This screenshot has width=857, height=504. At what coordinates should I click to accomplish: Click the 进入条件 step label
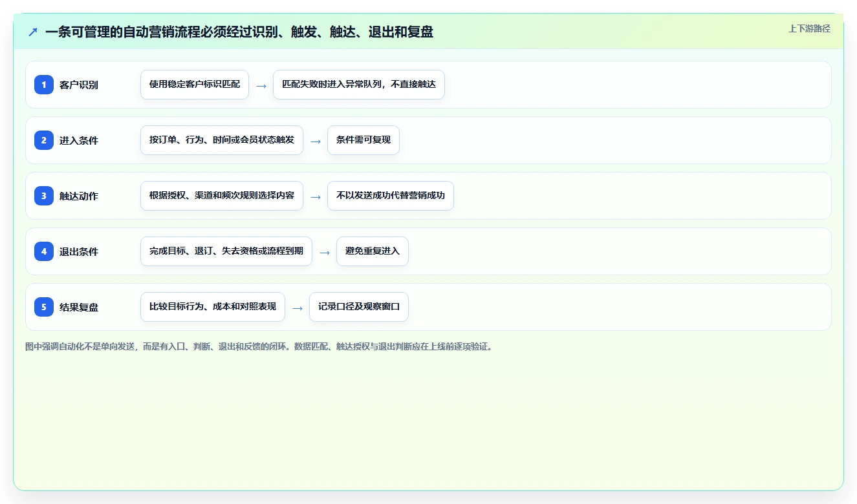click(x=79, y=140)
